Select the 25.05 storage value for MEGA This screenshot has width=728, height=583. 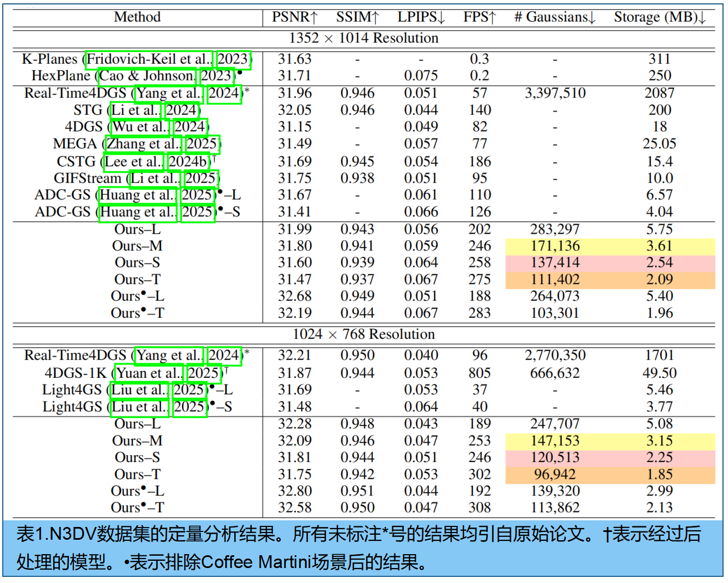[660, 144]
